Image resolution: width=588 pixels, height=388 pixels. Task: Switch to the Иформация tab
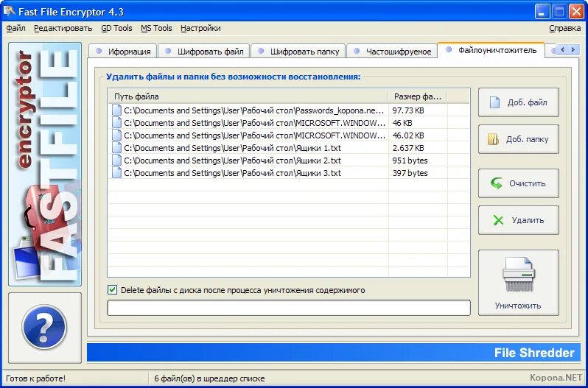pyautogui.click(x=122, y=52)
